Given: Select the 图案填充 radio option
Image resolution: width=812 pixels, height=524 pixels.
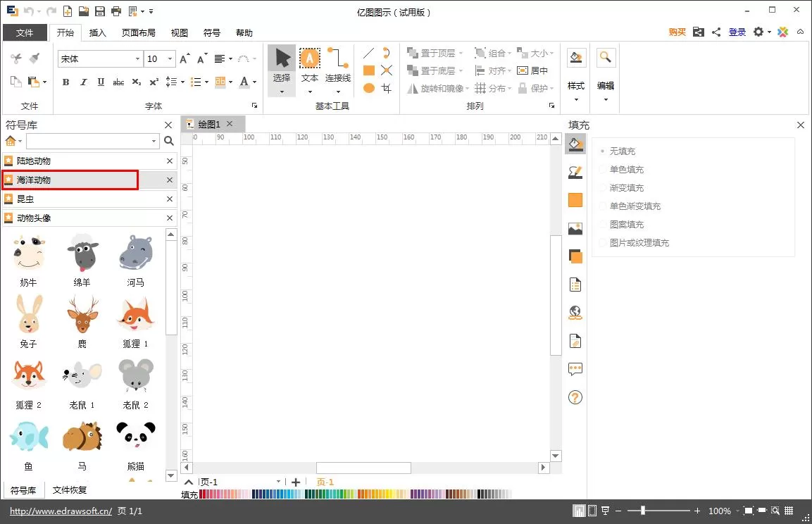Looking at the screenshot, I should [621, 224].
